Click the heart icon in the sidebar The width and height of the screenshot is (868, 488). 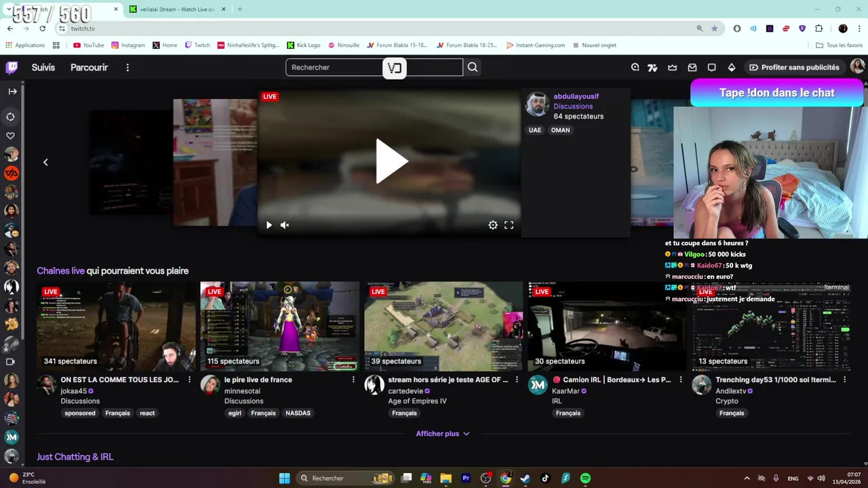point(10,136)
